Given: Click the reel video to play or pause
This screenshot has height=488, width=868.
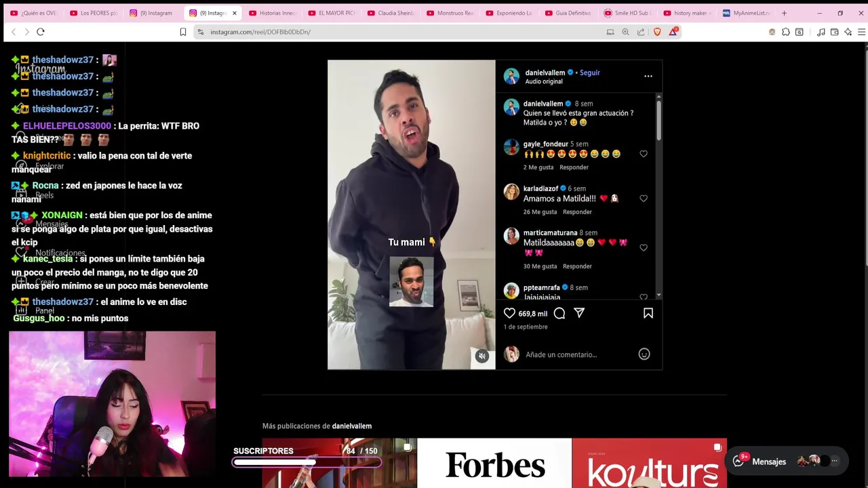Looking at the screenshot, I should click(x=412, y=215).
